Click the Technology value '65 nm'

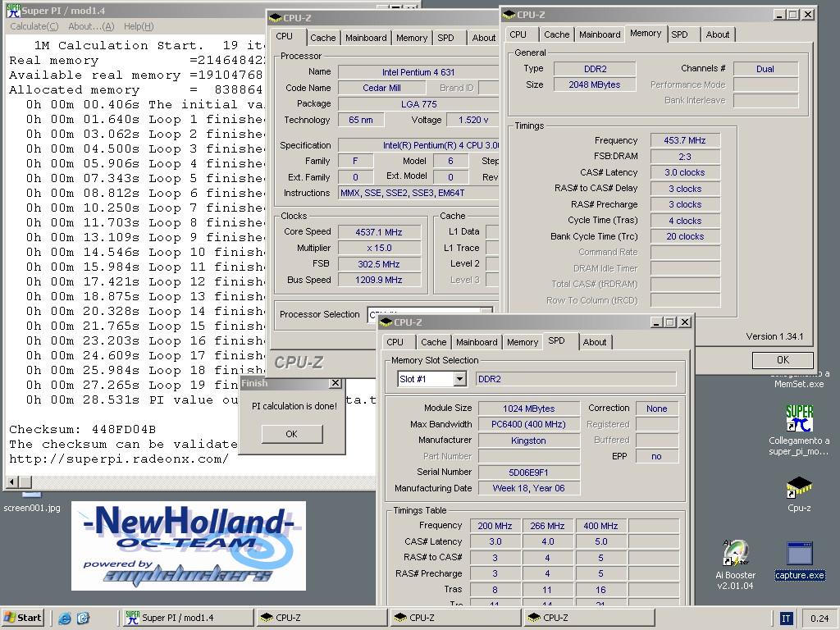(361, 120)
